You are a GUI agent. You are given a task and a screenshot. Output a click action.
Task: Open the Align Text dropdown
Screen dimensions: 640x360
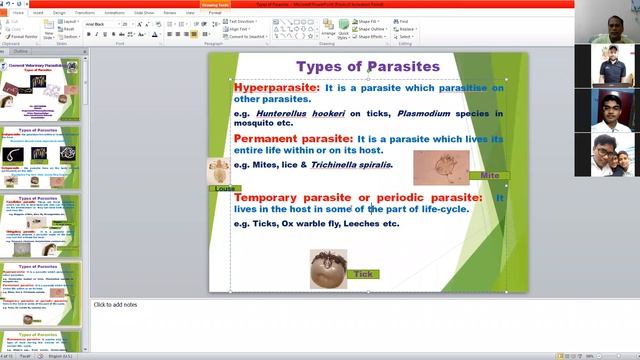237,29
